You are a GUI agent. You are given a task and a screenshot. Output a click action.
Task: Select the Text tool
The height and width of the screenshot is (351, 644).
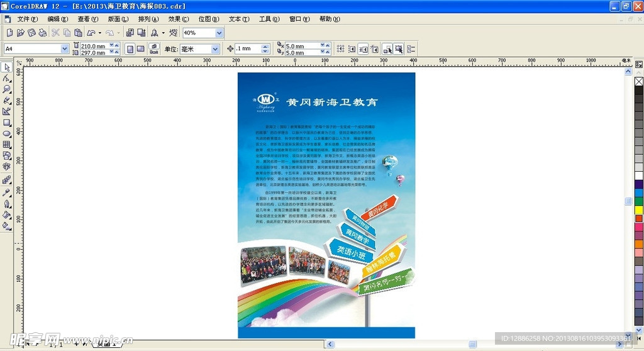pos(6,167)
